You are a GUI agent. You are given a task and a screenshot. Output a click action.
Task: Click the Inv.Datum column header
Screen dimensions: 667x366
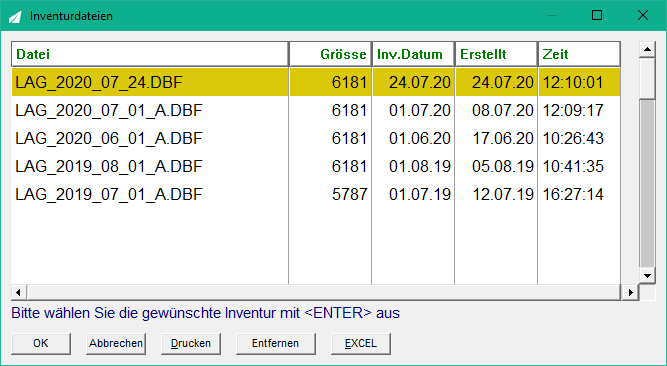413,54
